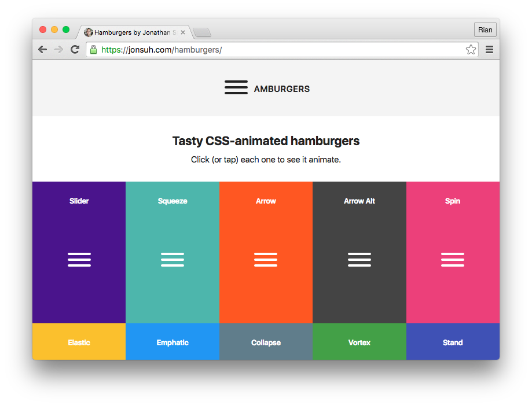Click the browser back arrow icon
This screenshot has width=532, height=406.
pos(42,49)
